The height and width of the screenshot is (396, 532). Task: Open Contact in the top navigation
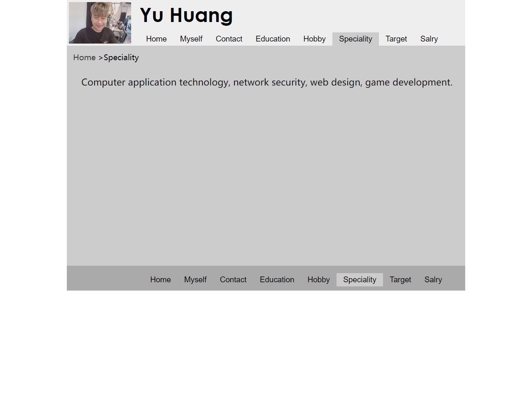229,39
